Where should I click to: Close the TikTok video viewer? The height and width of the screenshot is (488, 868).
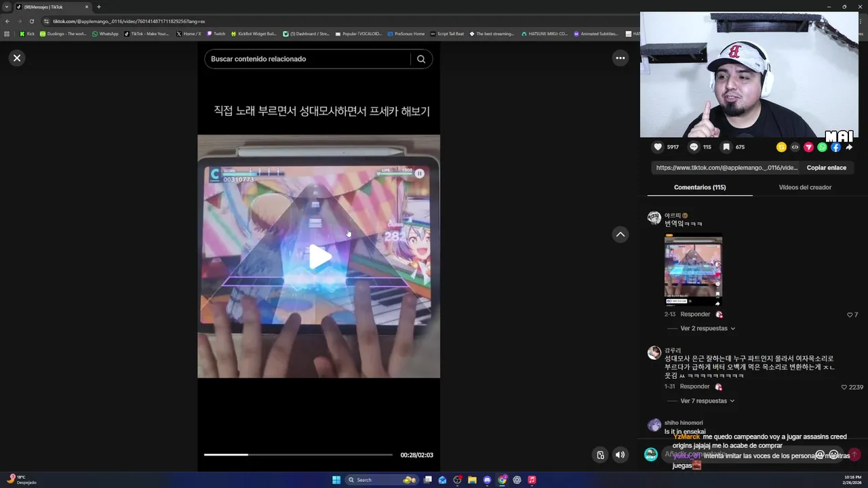17,58
